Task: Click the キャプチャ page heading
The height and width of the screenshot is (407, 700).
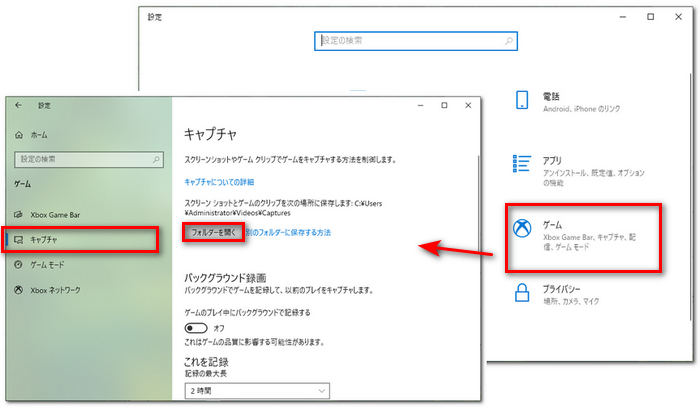Action: click(x=210, y=134)
